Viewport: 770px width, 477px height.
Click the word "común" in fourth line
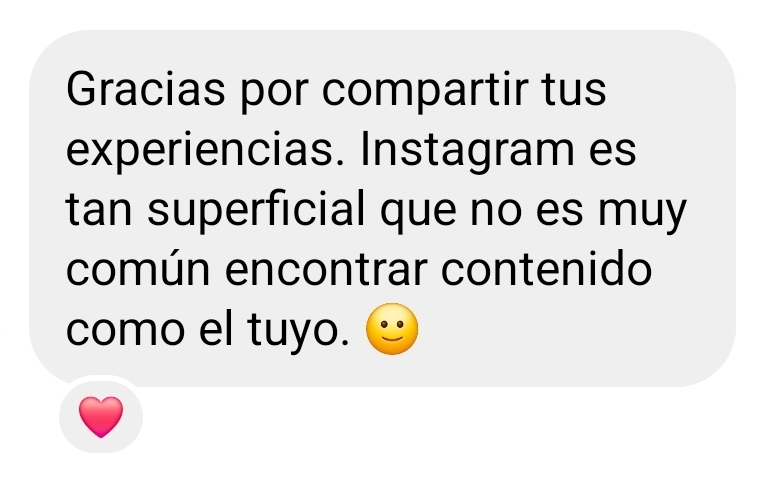pyautogui.click(x=138, y=269)
